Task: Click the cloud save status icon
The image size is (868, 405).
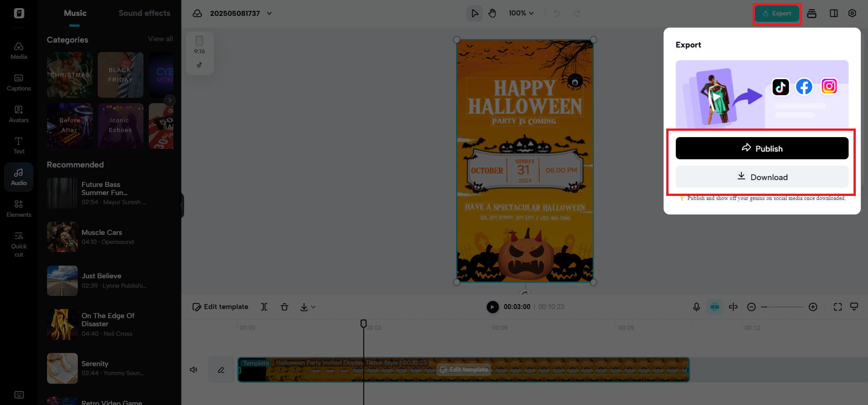Action: point(197,13)
